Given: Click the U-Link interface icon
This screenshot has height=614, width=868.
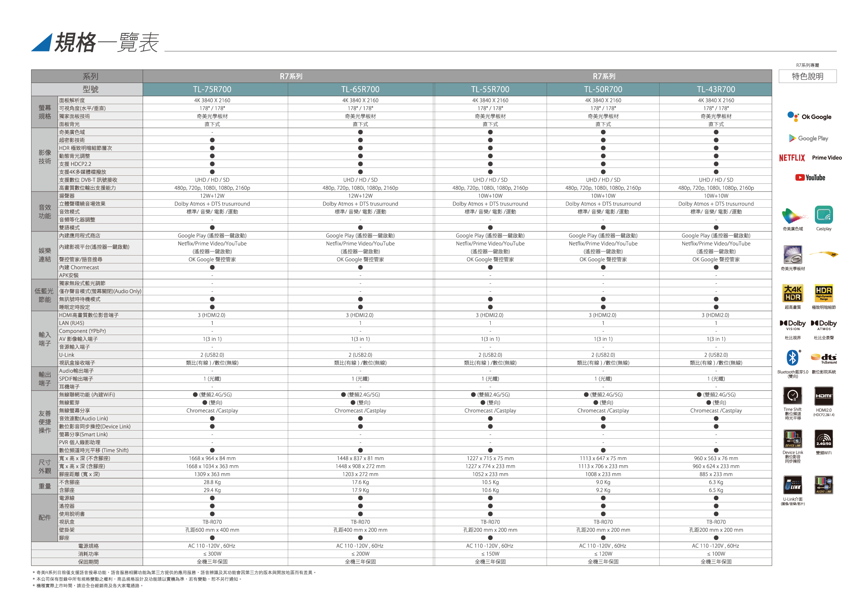Looking at the screenshot, I should [x=792, y=484].
